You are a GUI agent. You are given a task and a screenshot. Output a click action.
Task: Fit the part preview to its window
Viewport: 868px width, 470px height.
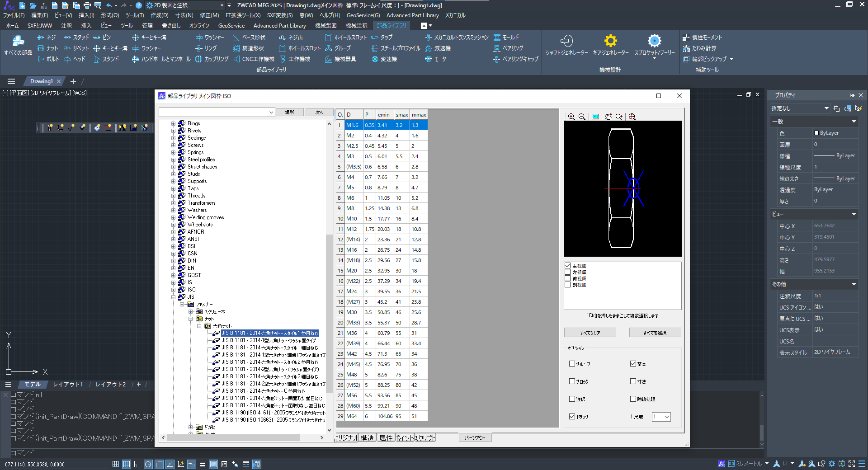point(595,117)
